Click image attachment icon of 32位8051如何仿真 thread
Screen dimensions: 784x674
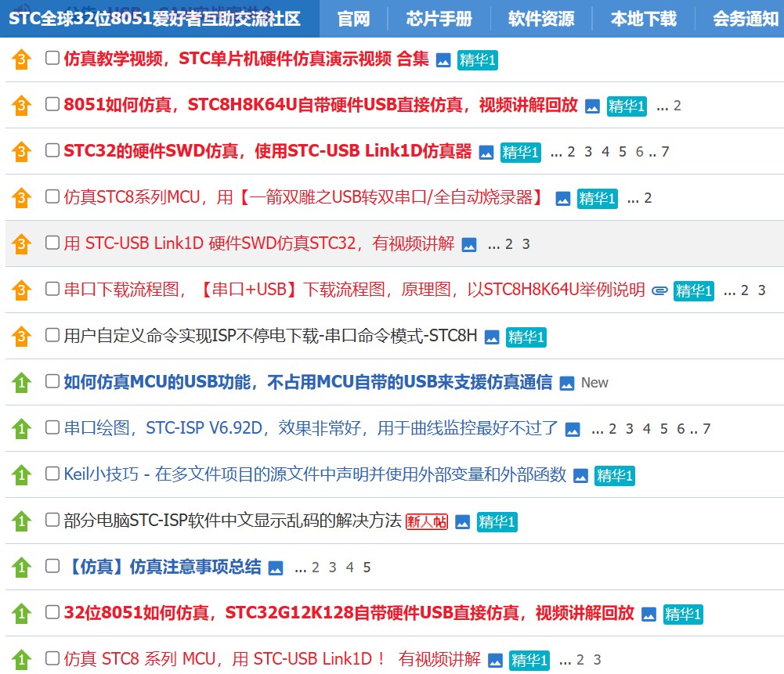click(x=649, y=615)
